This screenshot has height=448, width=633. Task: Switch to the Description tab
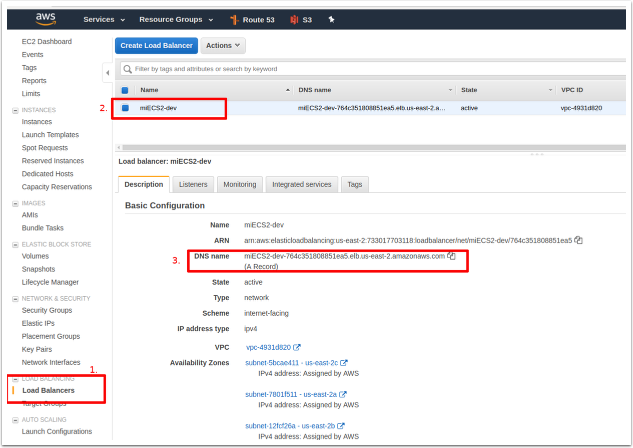pos(144,184)
